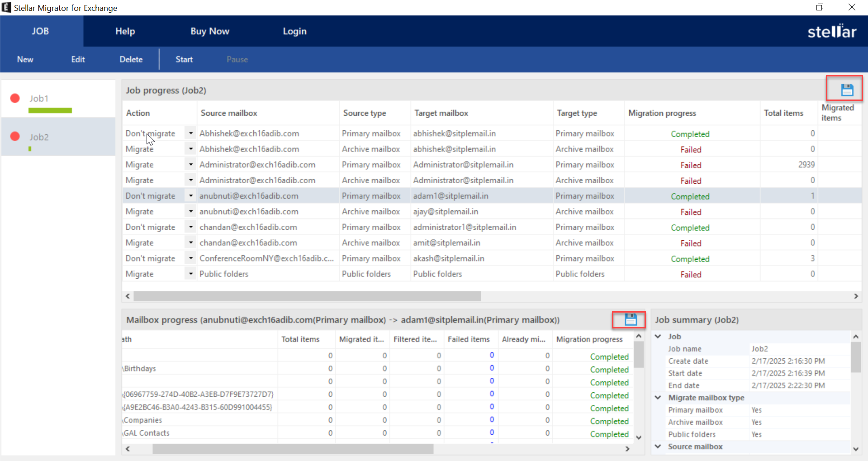The width and height of the screenshot is (868, 461).
Task: Click Edit in the toolbar
Action: 78,59
